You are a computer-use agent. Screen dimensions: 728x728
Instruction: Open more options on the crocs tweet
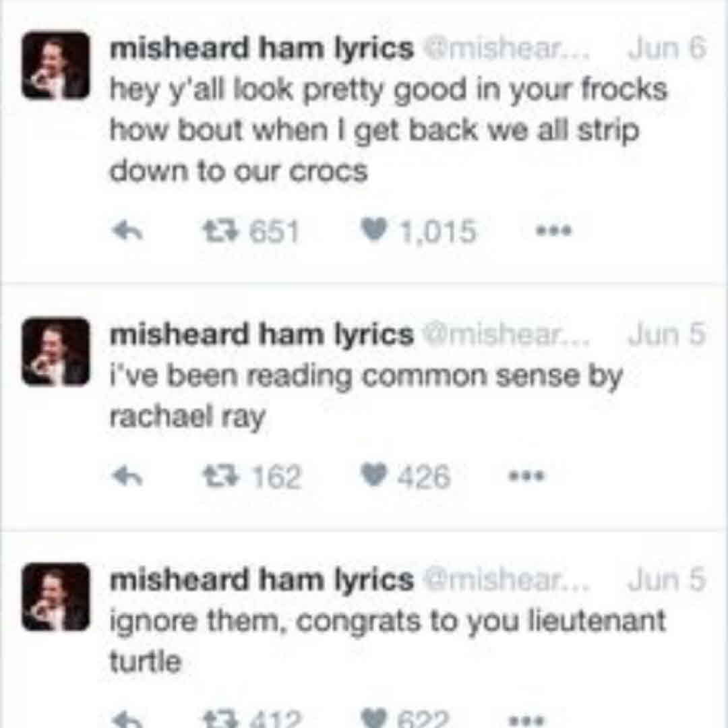553,231
